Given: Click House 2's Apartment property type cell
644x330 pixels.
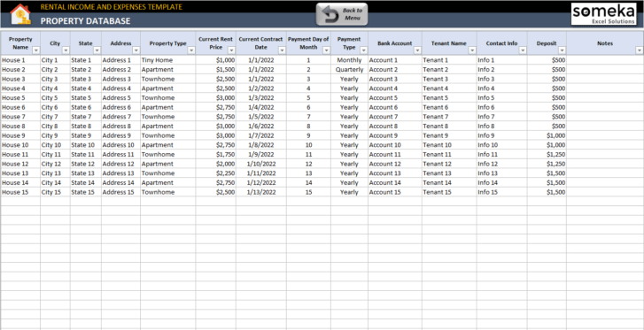Looking at the screenshot, I should [167, 69].
